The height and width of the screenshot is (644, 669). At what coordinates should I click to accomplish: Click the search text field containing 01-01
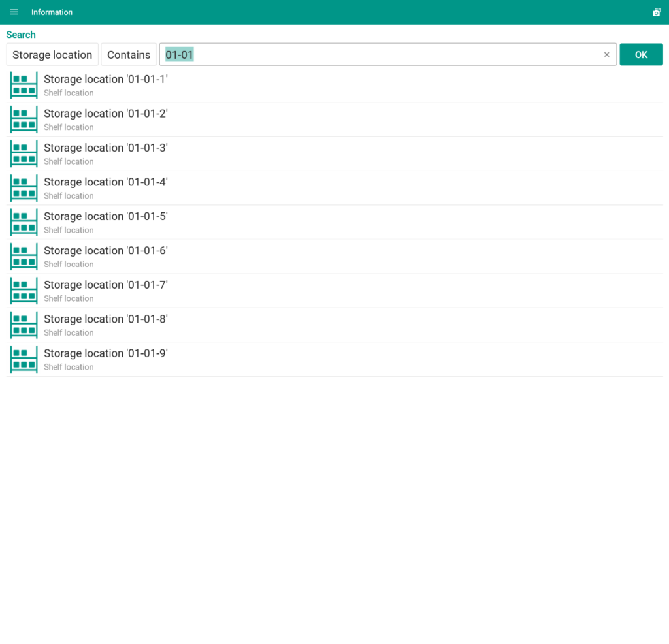pyautogui.click(x=379, y=55)
